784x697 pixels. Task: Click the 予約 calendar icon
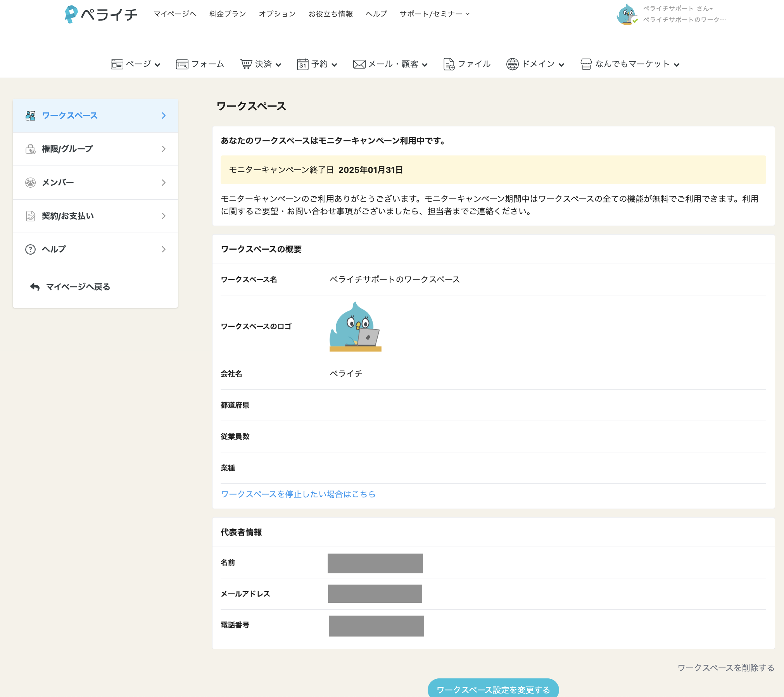pos(302,64)
